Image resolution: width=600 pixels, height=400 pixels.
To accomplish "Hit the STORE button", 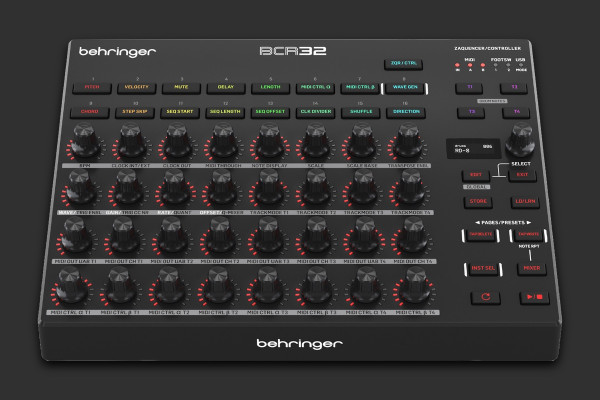I will click(x=478, y=202).
